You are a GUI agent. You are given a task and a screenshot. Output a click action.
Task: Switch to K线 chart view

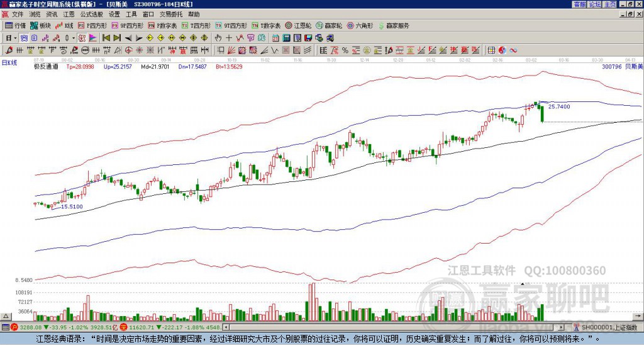pos(64,25)
